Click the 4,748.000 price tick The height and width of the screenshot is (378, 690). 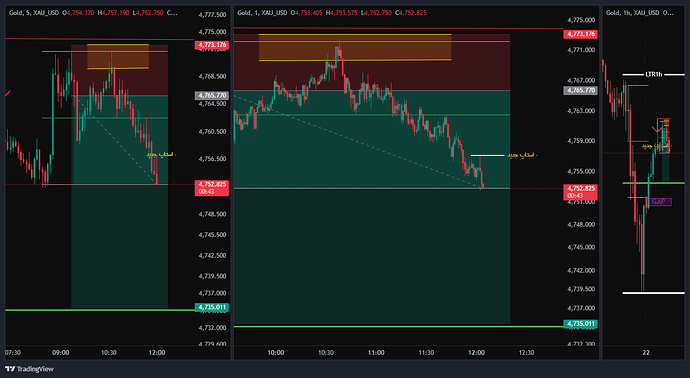click(581, 224)
